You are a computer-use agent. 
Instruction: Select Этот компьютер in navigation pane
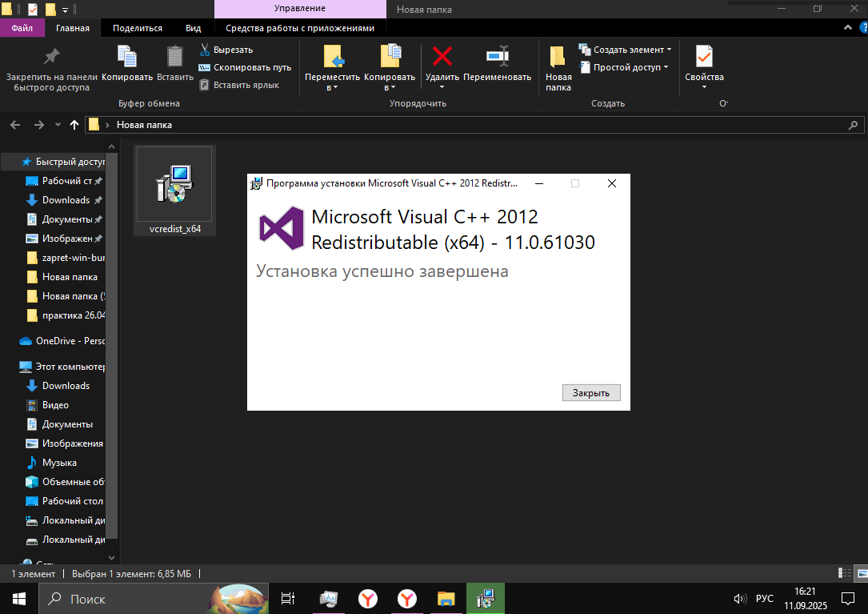pyautogui.click(x=62, y=367)
